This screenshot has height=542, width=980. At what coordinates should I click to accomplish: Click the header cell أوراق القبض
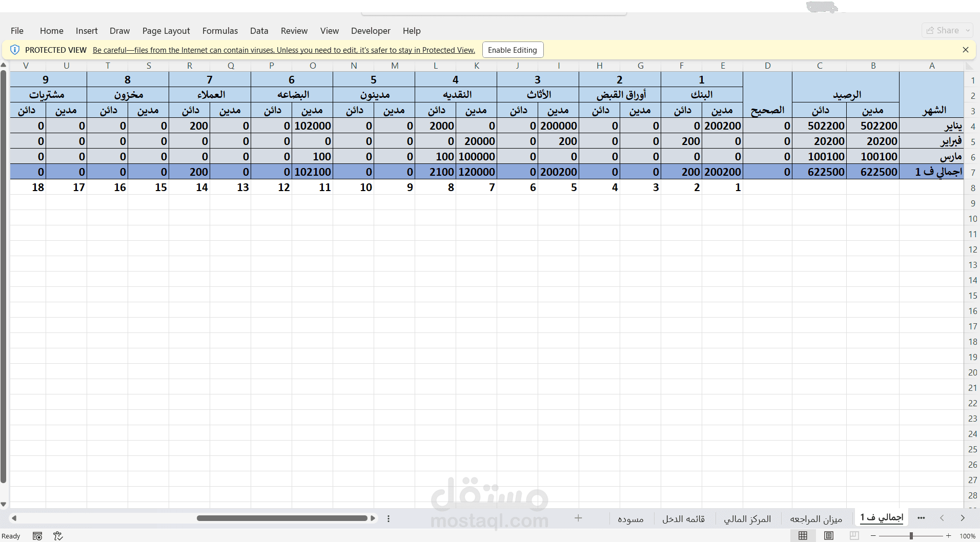click(x=620, y=95)
